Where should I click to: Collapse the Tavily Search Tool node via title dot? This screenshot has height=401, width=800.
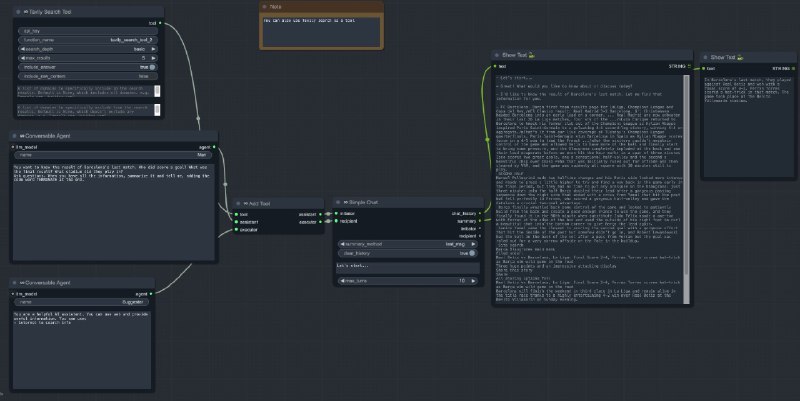point(18,12)
